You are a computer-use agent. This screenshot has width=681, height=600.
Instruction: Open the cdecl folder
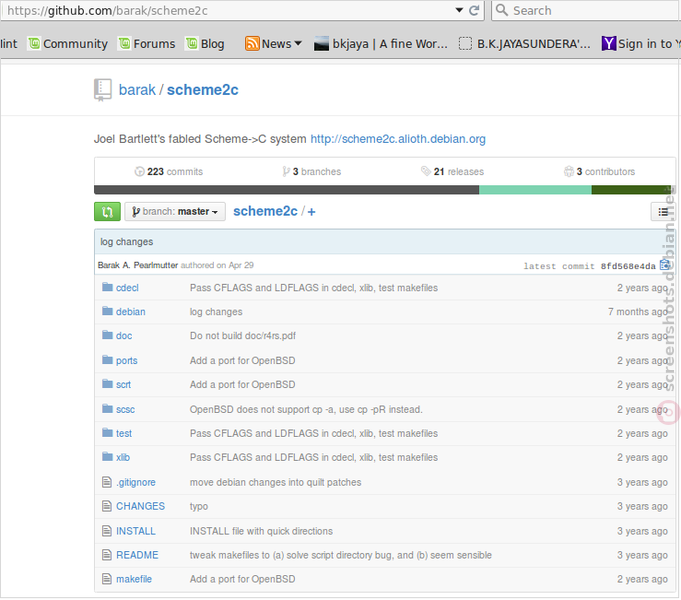[127, 288]
